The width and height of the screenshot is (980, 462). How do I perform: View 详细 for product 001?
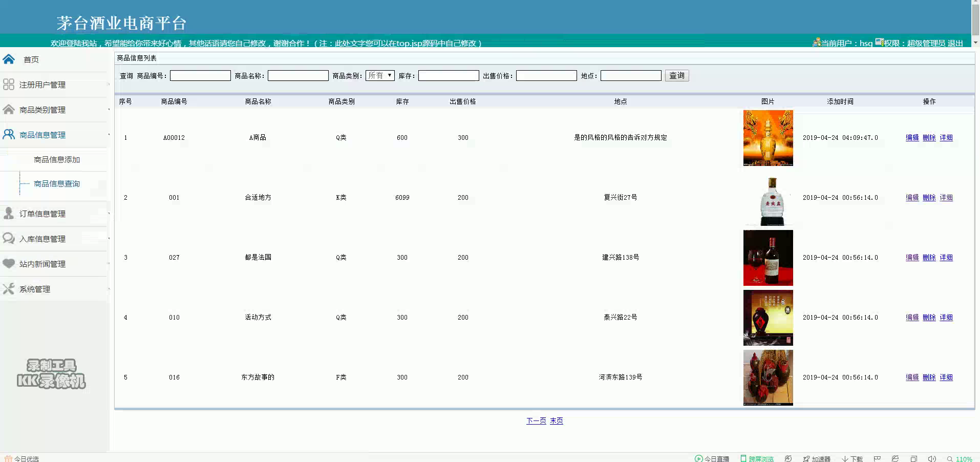[x=946, y=197]
